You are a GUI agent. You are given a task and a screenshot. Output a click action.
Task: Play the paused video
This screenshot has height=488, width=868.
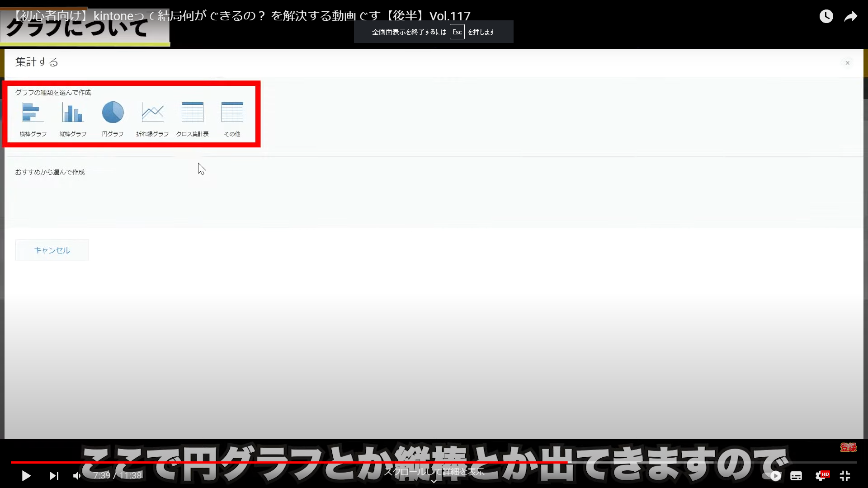pyautogui.click(x=26, y=476)
